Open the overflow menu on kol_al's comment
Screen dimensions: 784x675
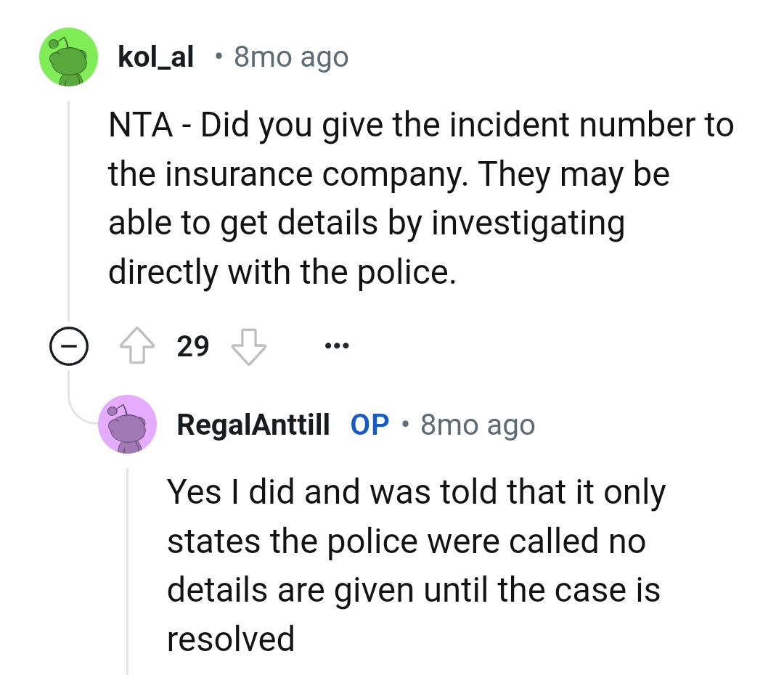coord(337,346)
